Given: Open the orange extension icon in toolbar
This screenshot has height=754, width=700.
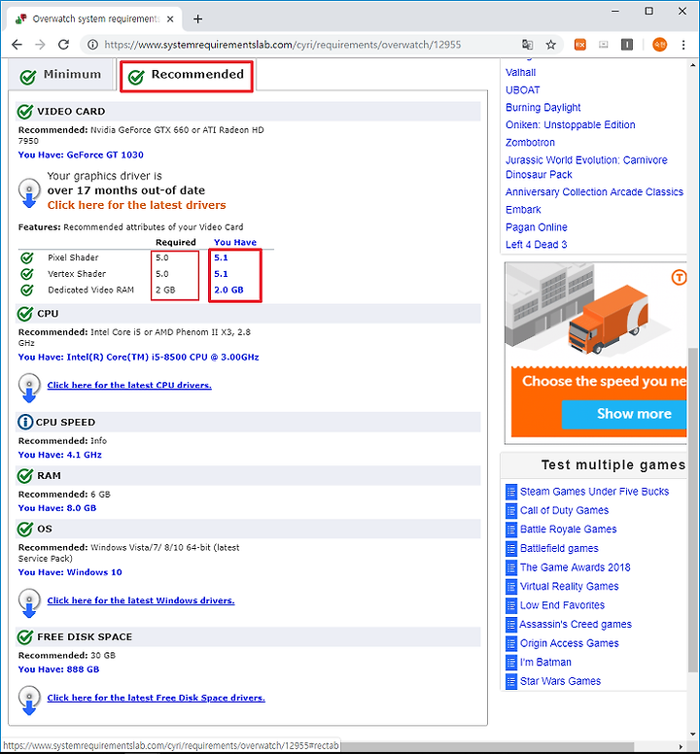Looking at the screenshot, I should tap(580, 45).
